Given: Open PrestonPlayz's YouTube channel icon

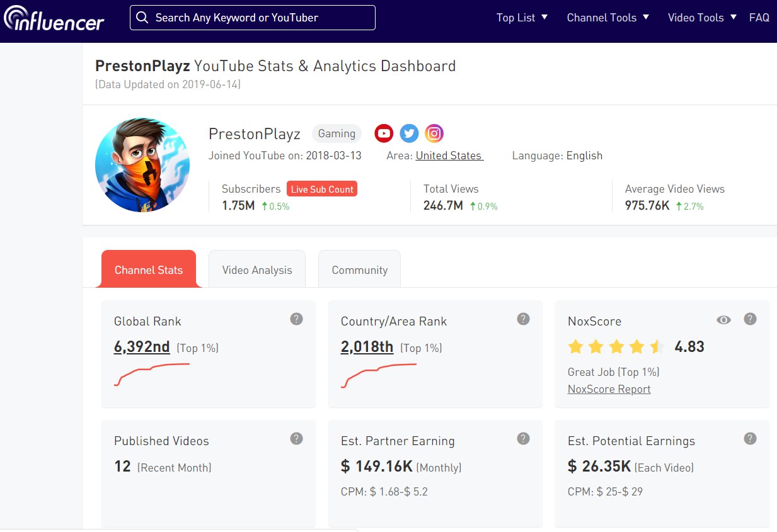Looking at the screenshot, I should tap(384, 133).
